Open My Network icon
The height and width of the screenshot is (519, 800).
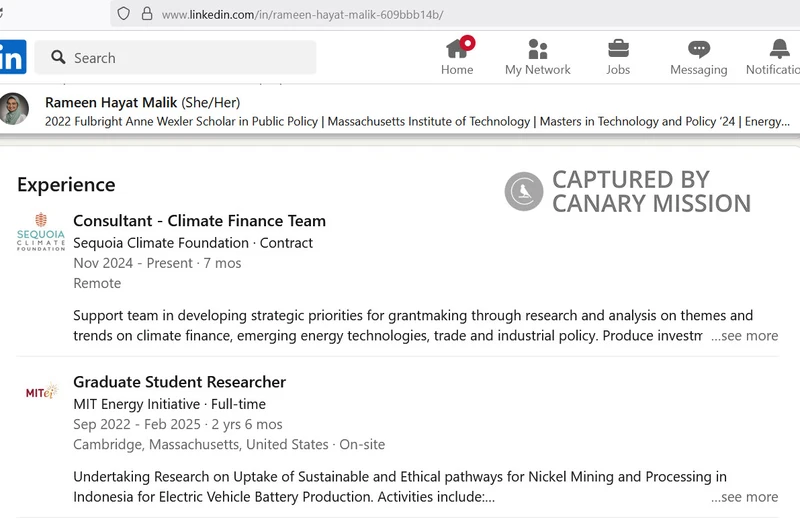pyautogui.click(x=537, y=49)
